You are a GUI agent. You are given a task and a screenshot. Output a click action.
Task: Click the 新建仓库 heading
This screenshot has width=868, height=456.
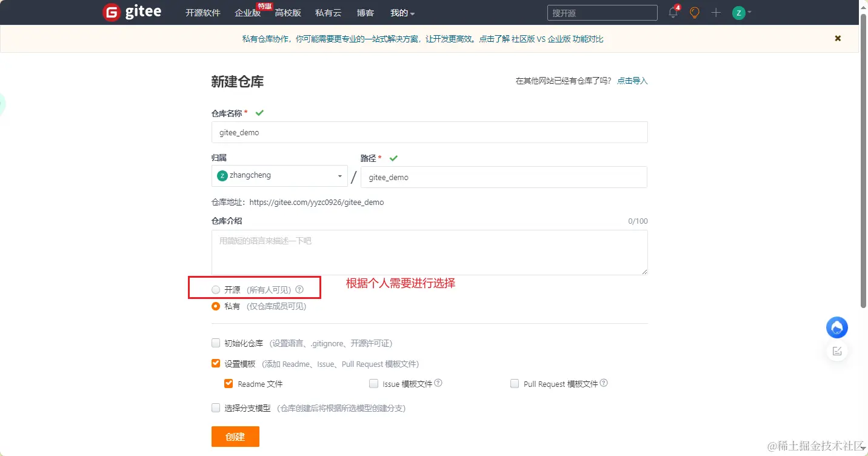click(238, 82)
